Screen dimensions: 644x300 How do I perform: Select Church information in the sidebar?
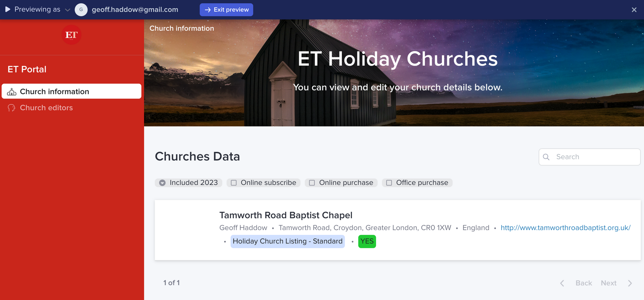[54, 92]
